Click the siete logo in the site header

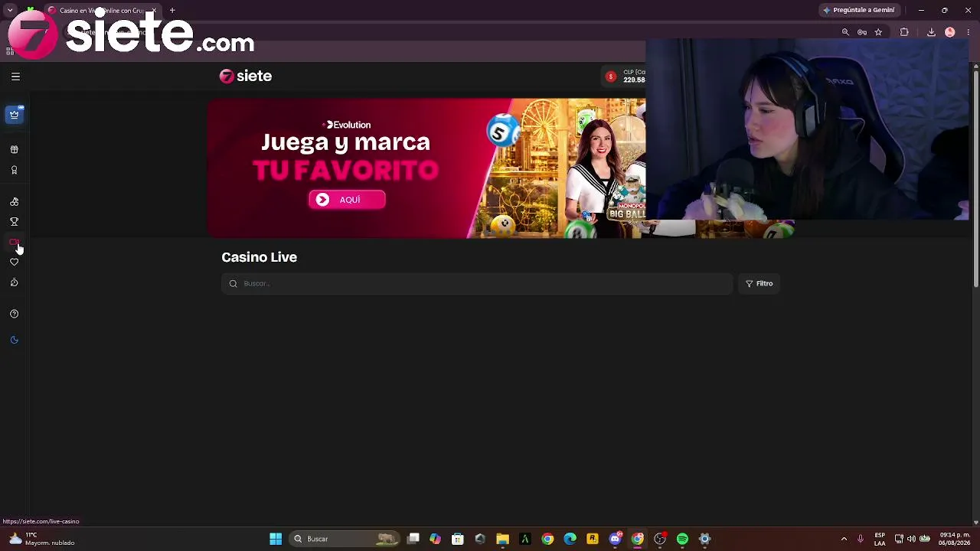tap(246, 76)
